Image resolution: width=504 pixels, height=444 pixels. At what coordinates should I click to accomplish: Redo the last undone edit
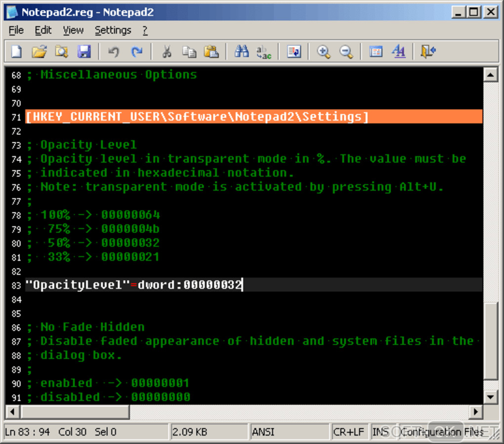coord(136,51)
